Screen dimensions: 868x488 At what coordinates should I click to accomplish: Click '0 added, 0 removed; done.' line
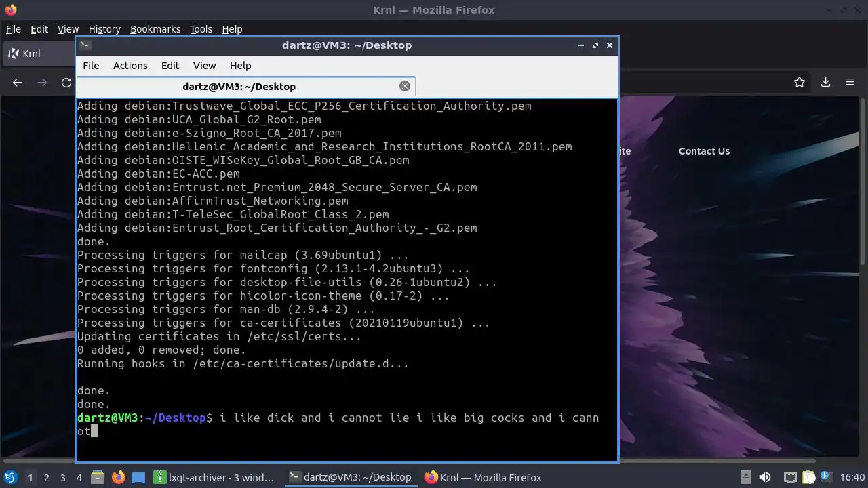(x=162, y=350)
